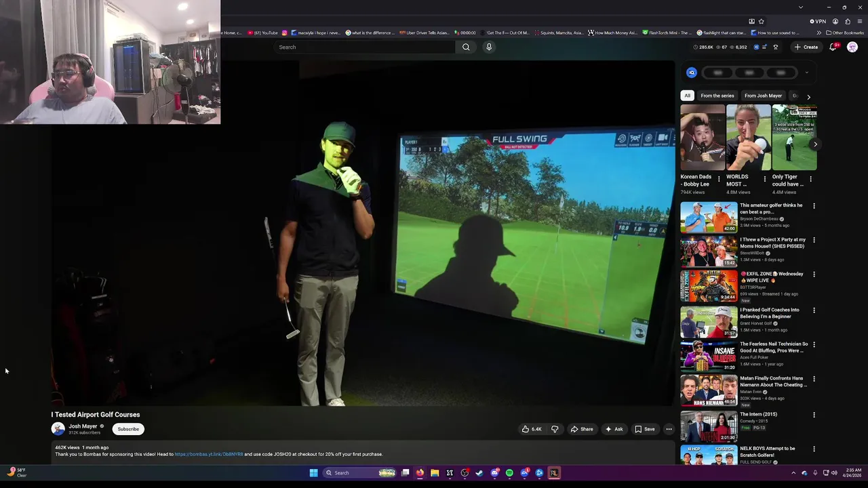Open the browser extensions icon

[x=848, y=21]
